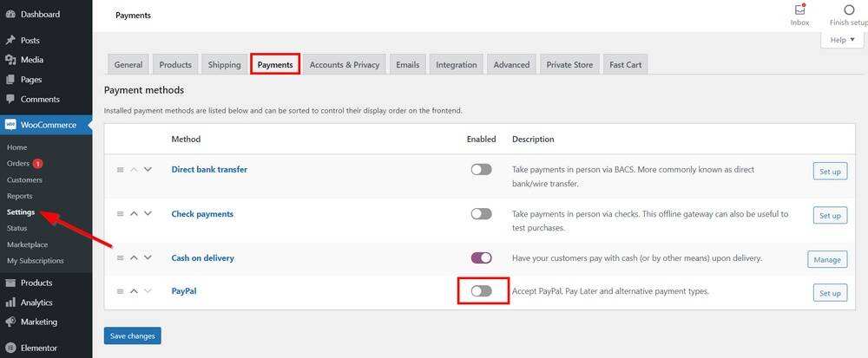Move Check payments down with arrow
The image size is (868, 358).
pos(148,213)
